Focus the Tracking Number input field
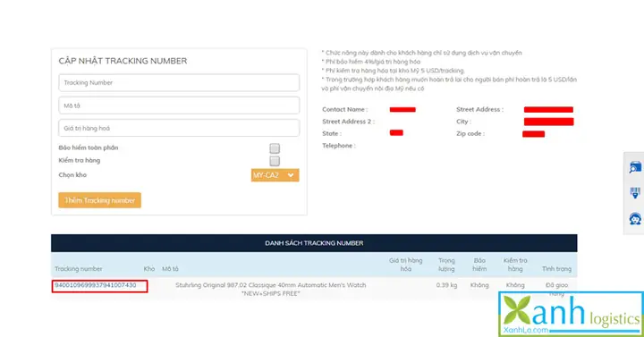 tap(179, 82)
